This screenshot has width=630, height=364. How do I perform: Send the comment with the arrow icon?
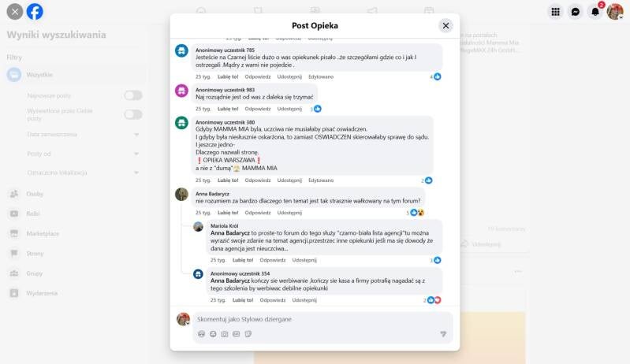(443, 334)
